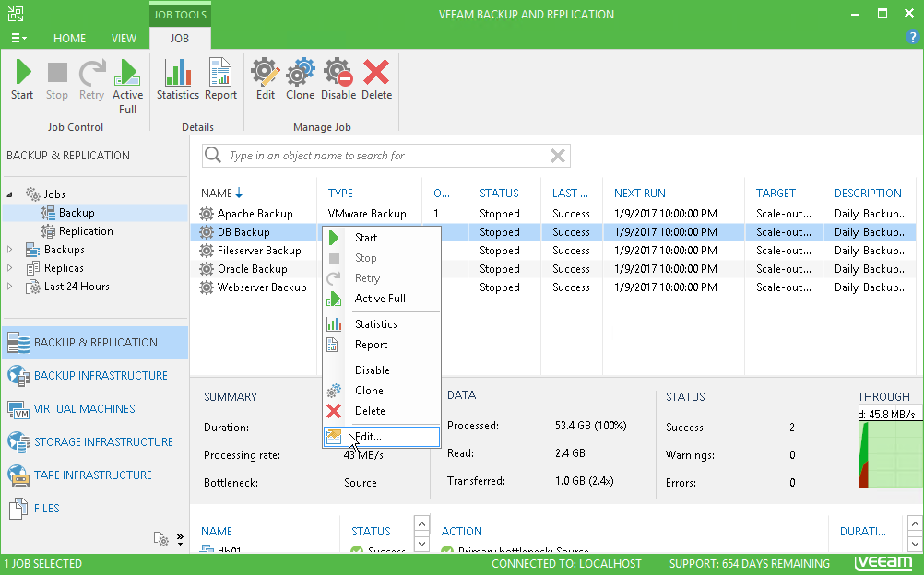Select the Apache Backup job row

553,213
